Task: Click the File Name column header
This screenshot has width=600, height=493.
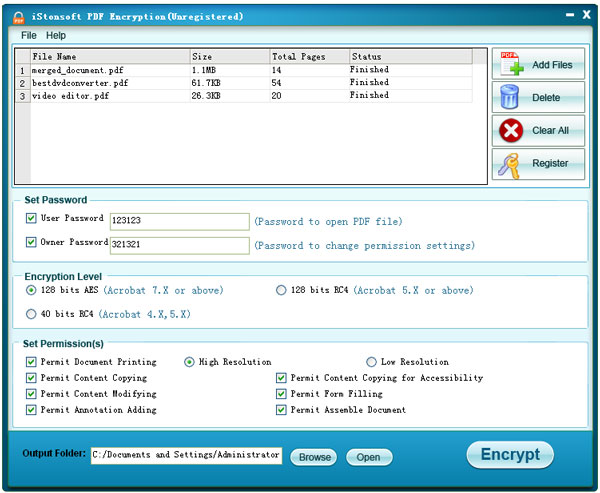Action: click(110, 57)
